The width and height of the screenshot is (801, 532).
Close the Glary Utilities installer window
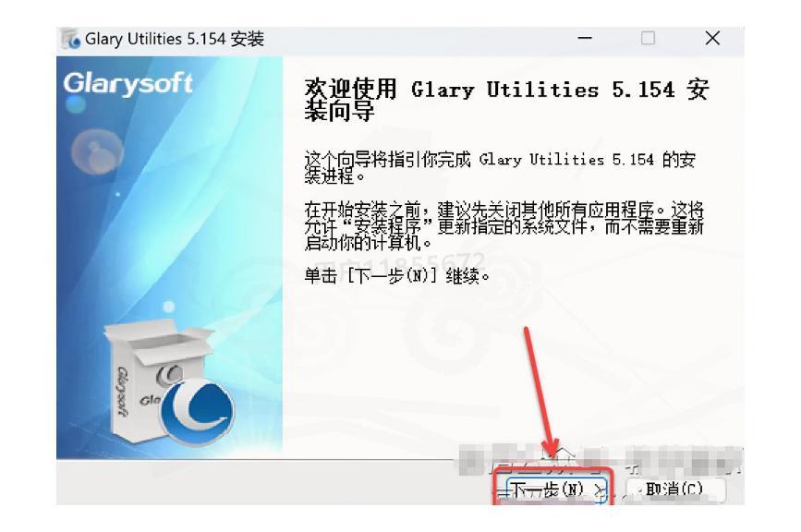click(712, 38)
